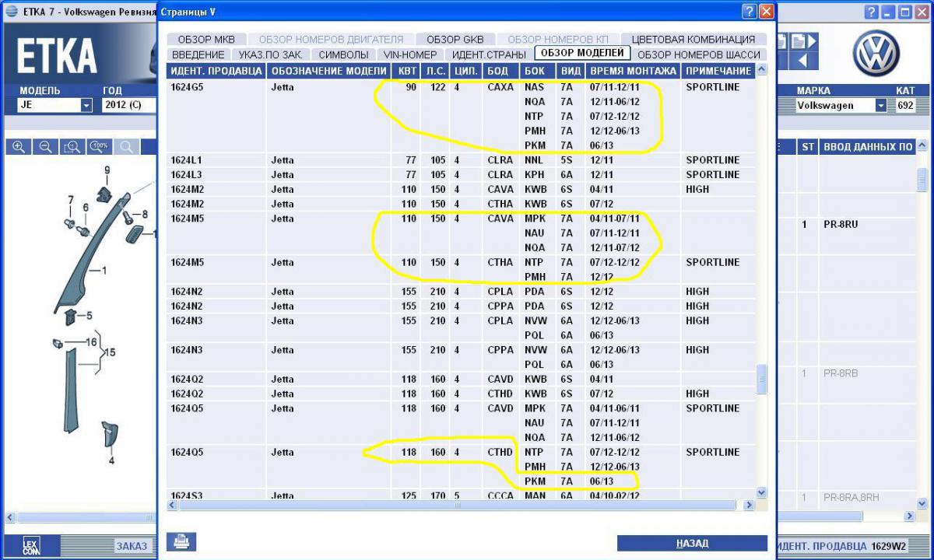Click the dialog table scroll up arrow
Screen dimensions: 934x560
(761, 70)
